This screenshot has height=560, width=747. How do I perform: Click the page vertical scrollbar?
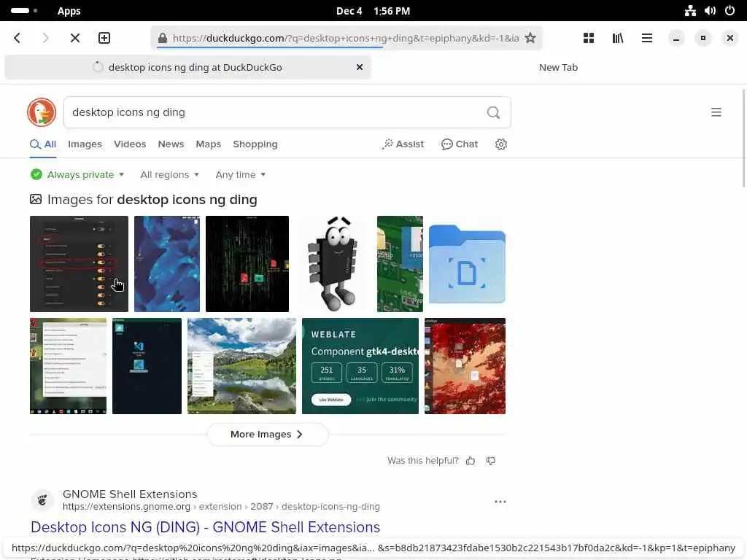point(743,138)
